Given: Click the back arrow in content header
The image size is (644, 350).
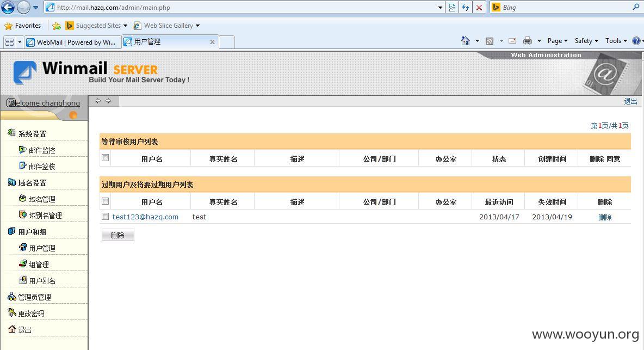Looking at the screenshot, I should point(98,101).
